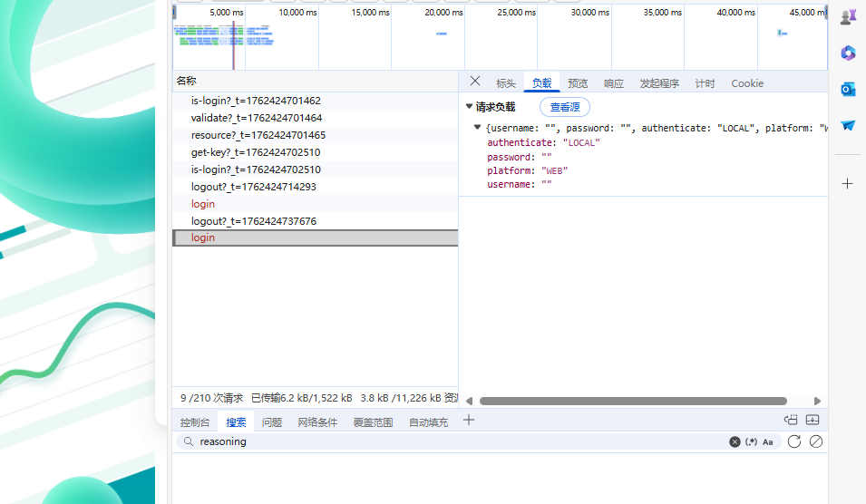Viewport: 866px width, 504px height.
Task: Open the Microsoft 365 sidebar icon
Action: pyautogui.click(x=848, y=53)
